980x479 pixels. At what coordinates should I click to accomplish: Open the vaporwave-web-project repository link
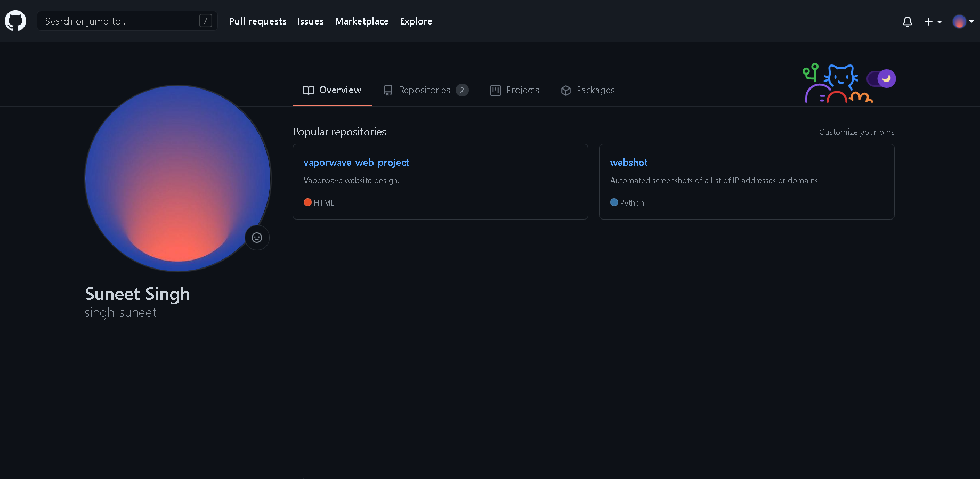pyautogui.click(x=356, y=163)
